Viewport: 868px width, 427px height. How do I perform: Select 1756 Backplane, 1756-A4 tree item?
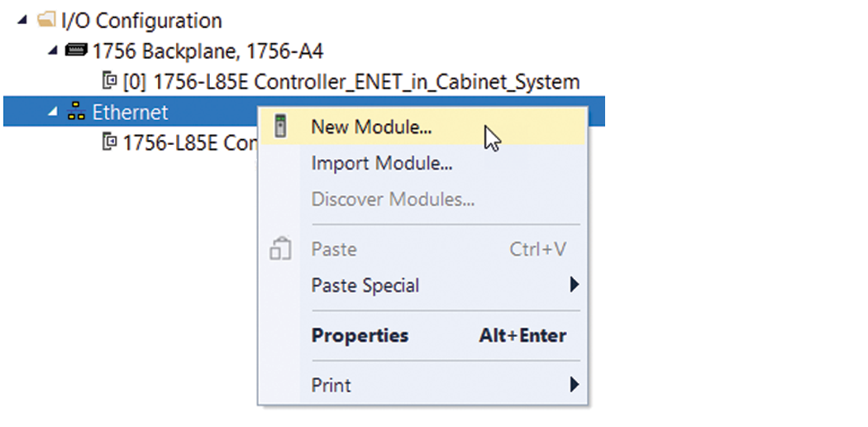207,51
